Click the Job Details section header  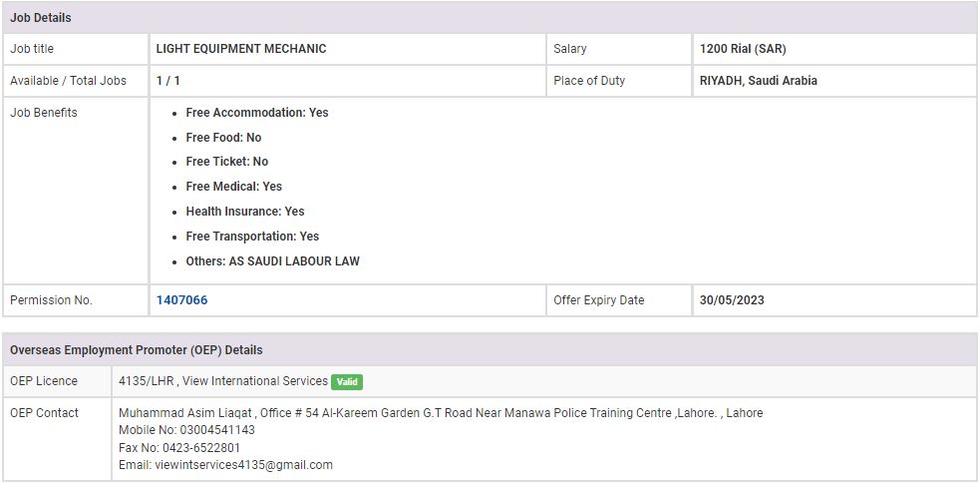tap(41, 18)
